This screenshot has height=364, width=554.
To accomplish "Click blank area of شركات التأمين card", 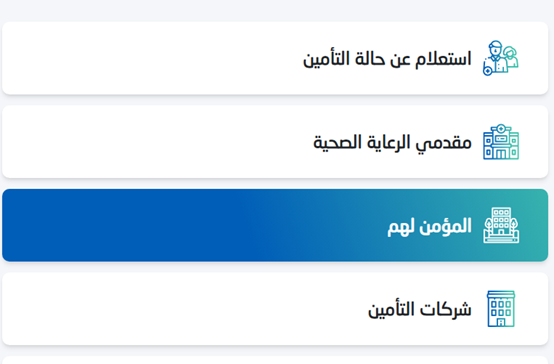I will click(x=177, y=309).
